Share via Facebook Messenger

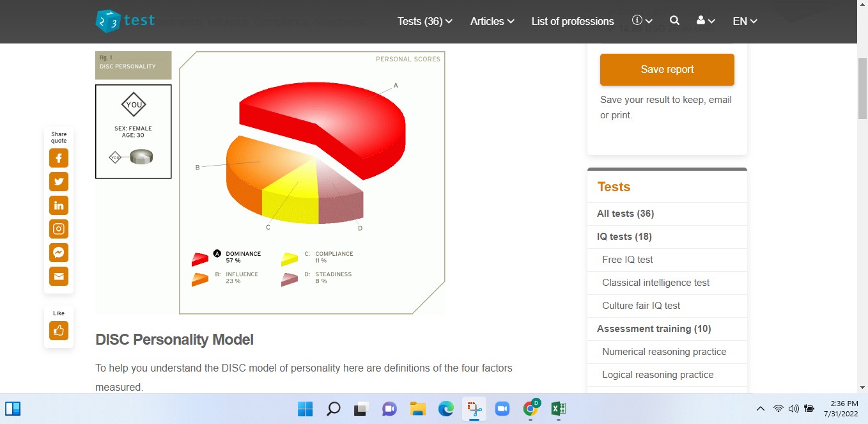pos(58,253)
